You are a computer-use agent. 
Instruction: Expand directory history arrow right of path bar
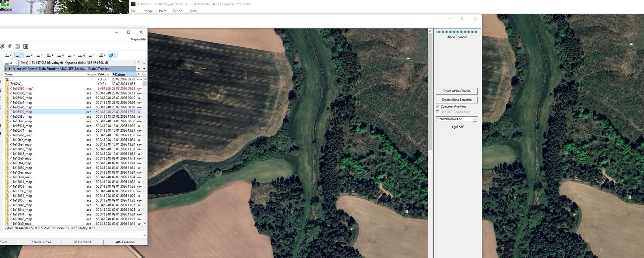point(144,69)
